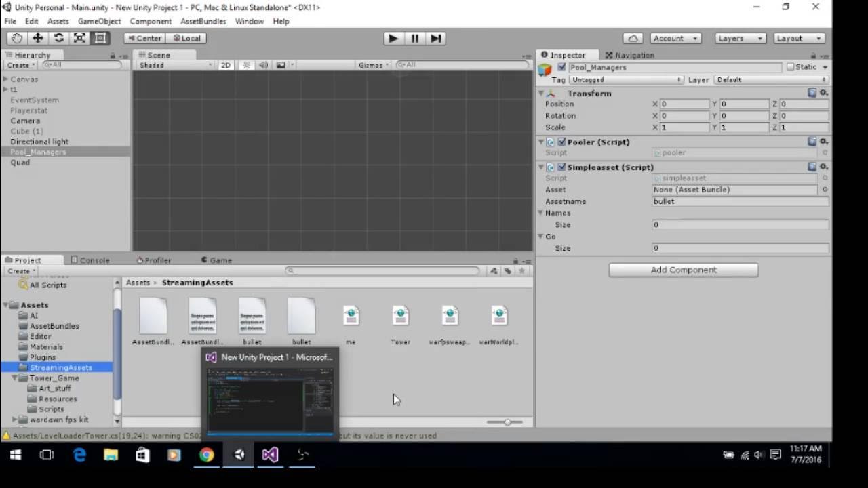Collapse the Names array foldout
Viewport: 868px width, 488px height.
(x=541, y=213)
